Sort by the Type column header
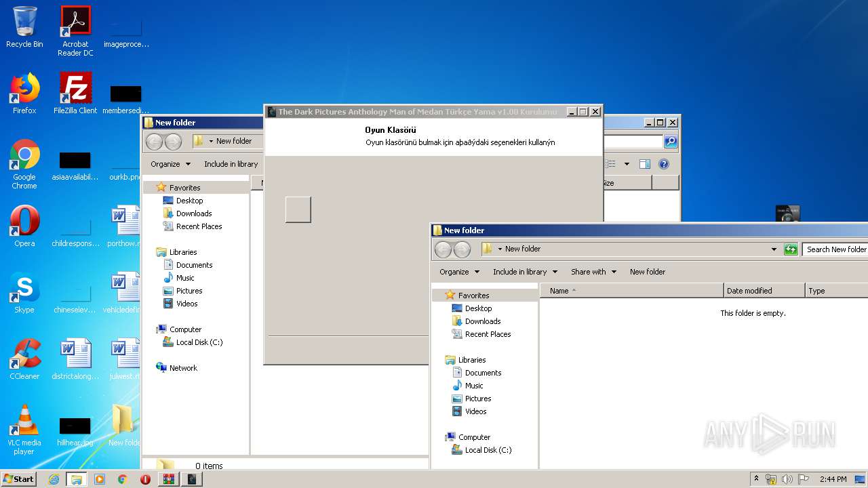The width and height of the screenshot is (868, 488). [x=837, y=291]
